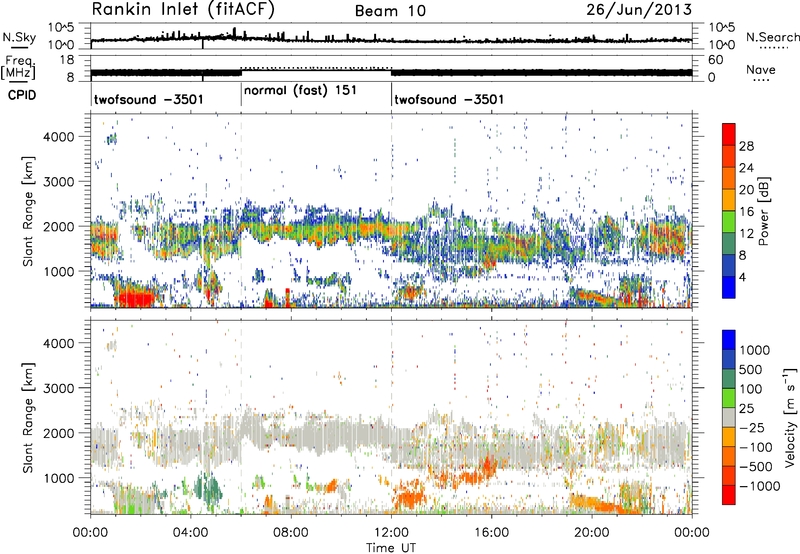The image size is (800, 554).
Task: Click the date '26/Jun/2013'
Action: [x=639, y=10]
